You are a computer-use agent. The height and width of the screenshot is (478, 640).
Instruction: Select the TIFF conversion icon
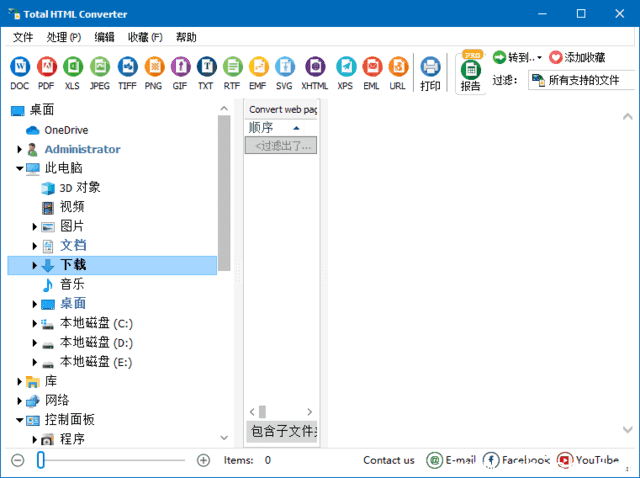tap(127, 73)
